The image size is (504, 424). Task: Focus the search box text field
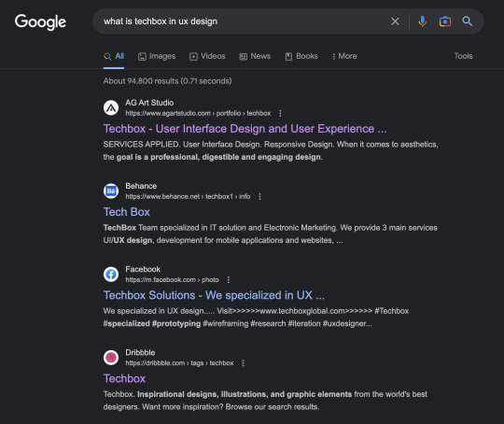[x=241, y=21]
